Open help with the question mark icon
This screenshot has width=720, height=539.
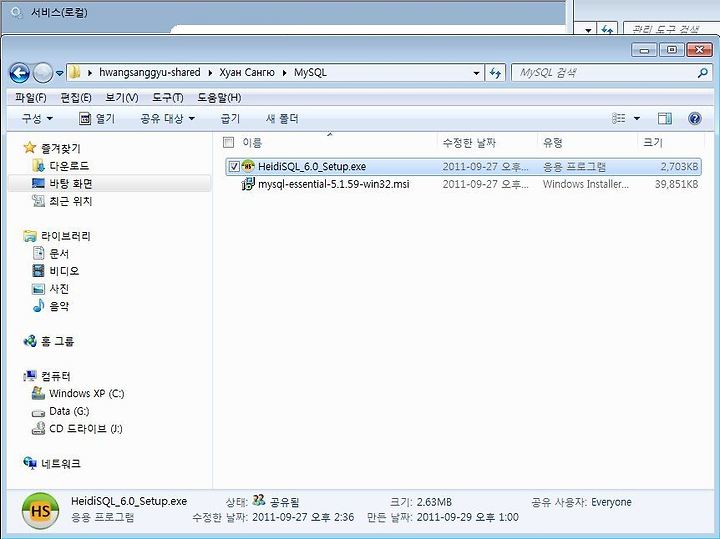click(695, 118)
